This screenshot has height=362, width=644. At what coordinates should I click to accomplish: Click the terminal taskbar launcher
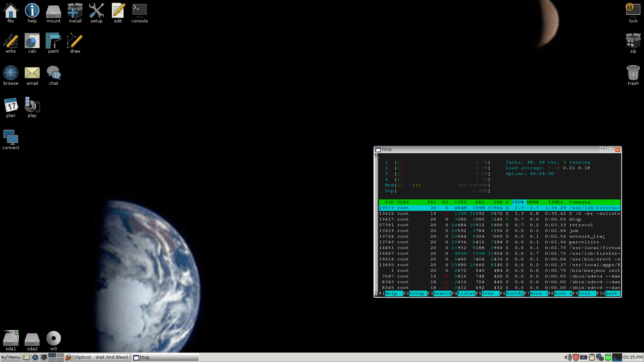[44, 357]
